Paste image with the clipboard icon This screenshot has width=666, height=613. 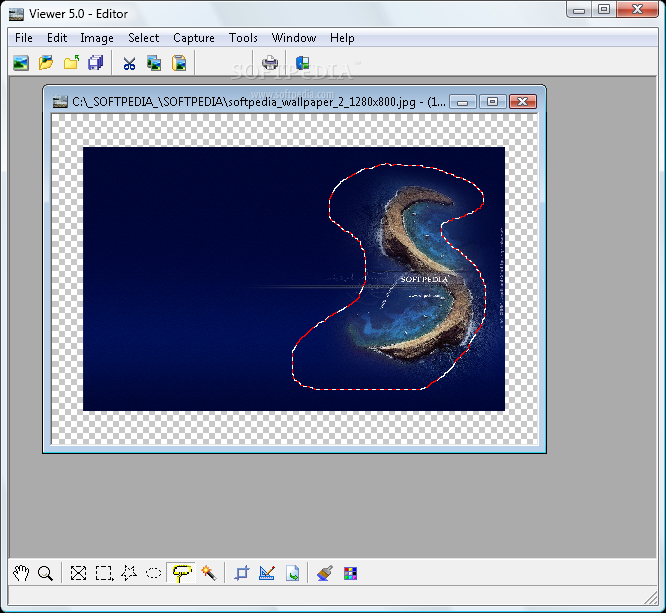point(179,63)
